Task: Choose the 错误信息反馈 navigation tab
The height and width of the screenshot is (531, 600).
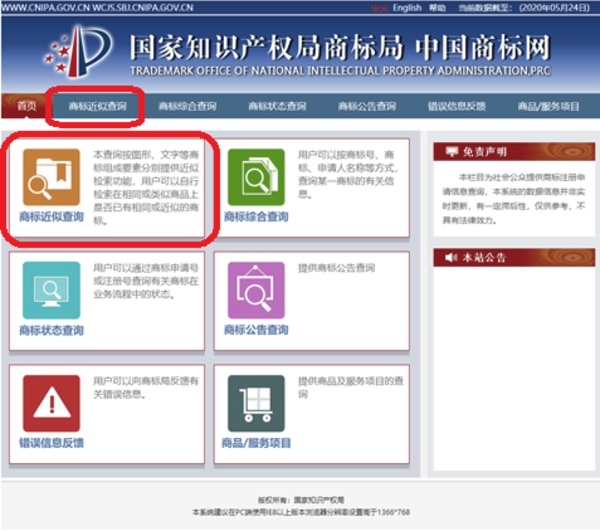Action: click(x=457, y=106)
